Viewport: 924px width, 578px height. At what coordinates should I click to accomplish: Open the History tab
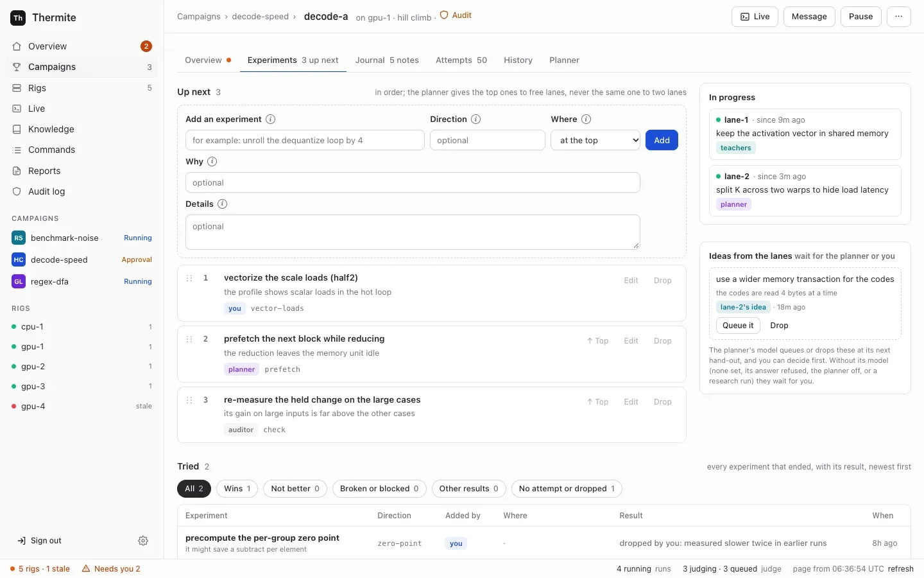(x=518, y=60)
